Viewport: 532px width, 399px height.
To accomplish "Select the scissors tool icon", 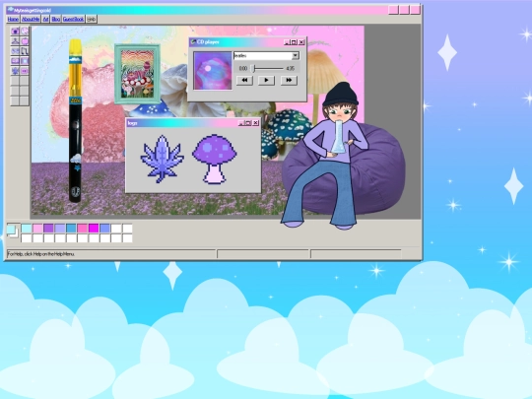I will click(x=15, y=51).
